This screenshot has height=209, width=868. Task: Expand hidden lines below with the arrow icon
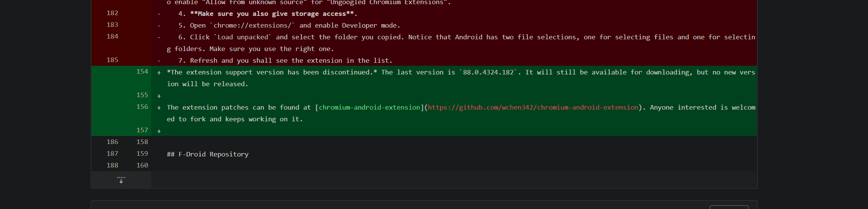tap(121, 180)
